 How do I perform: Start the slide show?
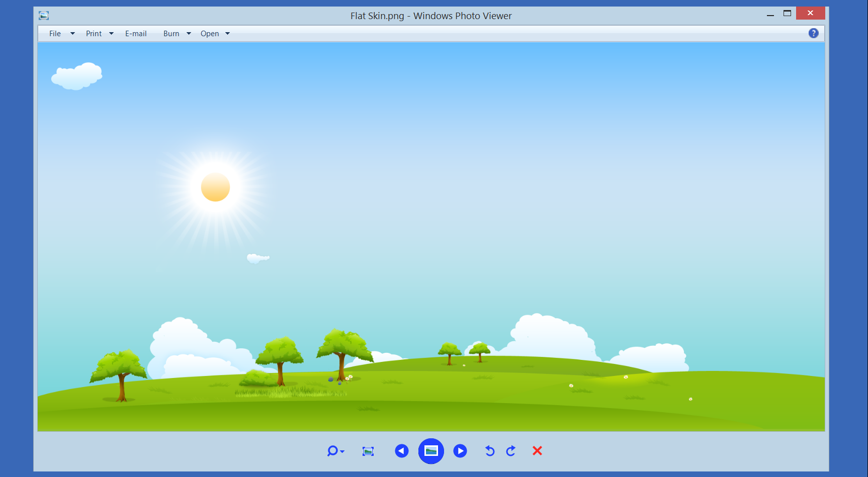tap(431, 451)
